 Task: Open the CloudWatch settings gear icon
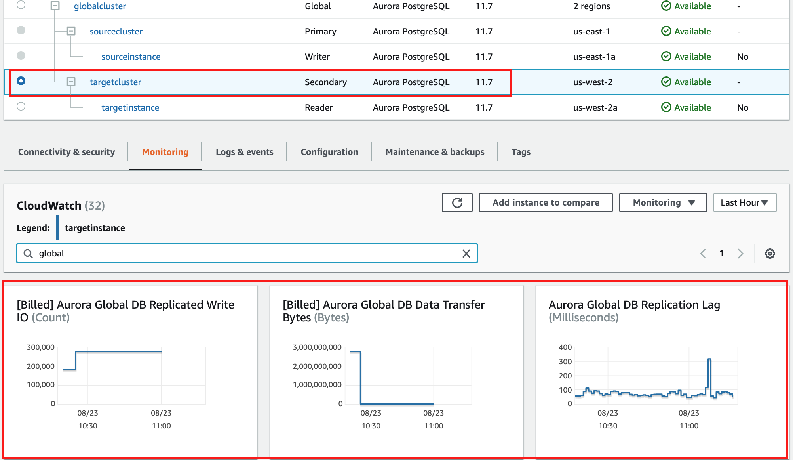(770, 253)
